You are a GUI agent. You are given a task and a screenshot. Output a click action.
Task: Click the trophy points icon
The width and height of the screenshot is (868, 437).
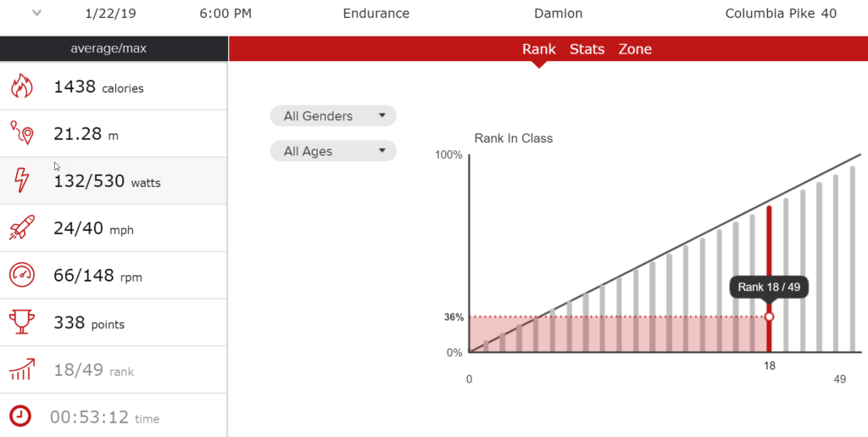pyautogui.click(x=21, y=322)
